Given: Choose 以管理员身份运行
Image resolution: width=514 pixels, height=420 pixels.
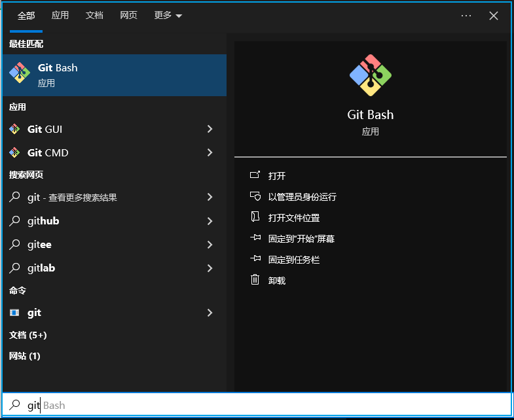Looking at the screenshot, I should (303, 197).
